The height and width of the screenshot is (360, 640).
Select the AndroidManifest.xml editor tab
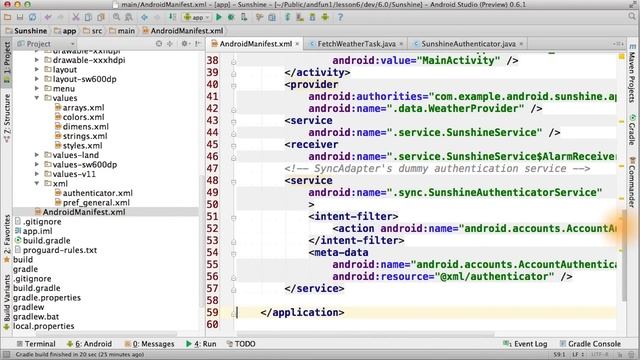[255, 44]
